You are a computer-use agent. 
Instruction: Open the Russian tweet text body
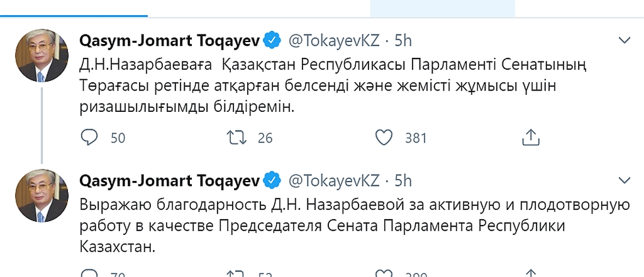[x=352, y=225]
